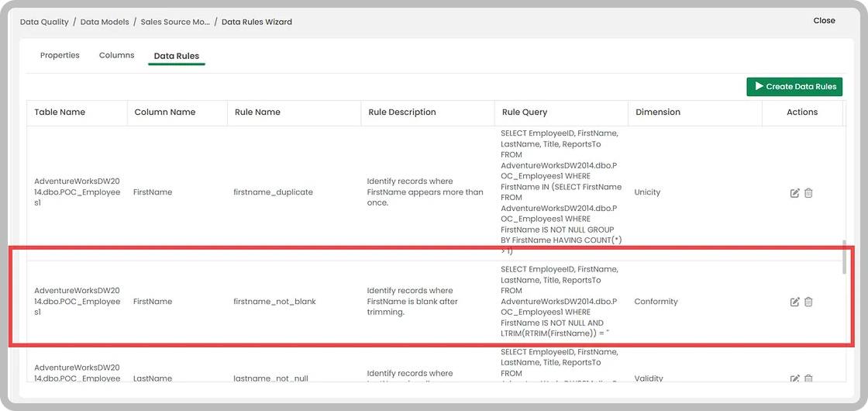
Task: Click 'FirstName is blank after trimming' description
Action: (x=412, y=302)
